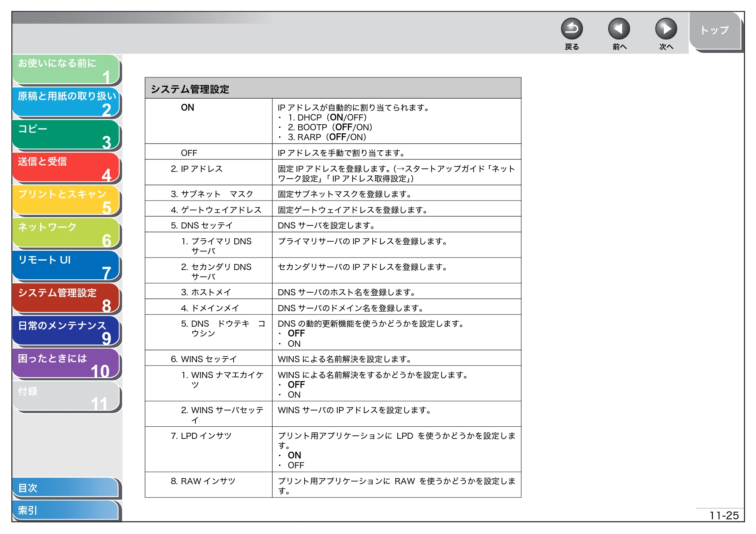The width and height of the screenshot is (756, 534).
Task: Click the '2. IP アドレス' cell
Action: [x=208, y=172]
